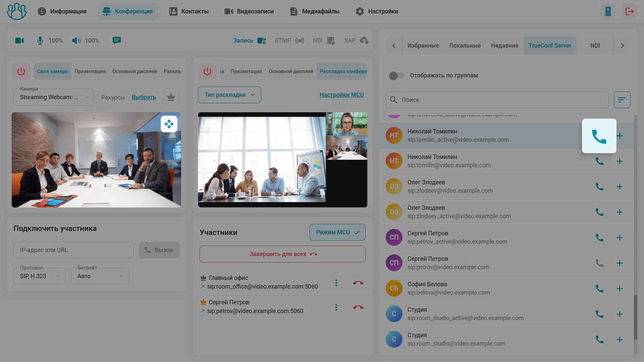Expand the Битрейт Авто dropdown
The width and height of the screenshot is (644, 362).
click(x=100, y=276)
